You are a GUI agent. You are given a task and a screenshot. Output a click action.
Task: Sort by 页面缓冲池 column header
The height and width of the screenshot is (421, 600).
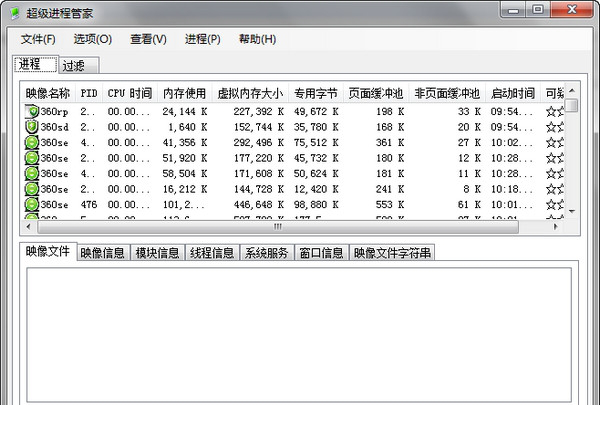[376, 93]
